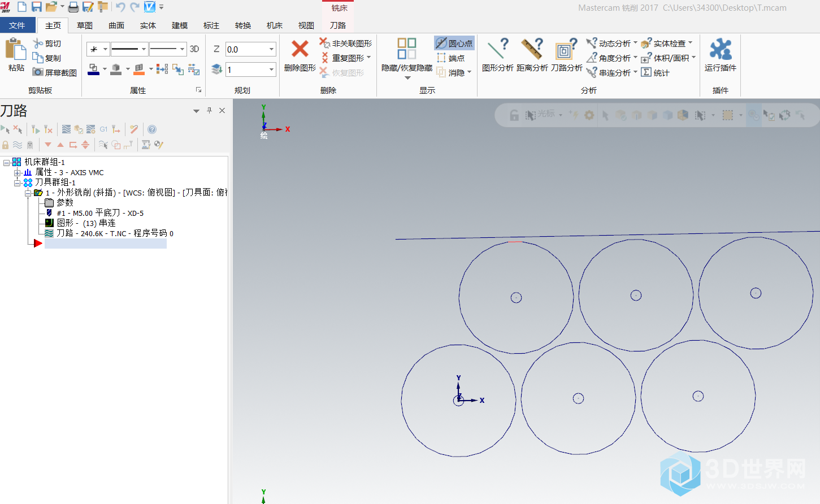Click the G1 post process icon
Image resolution: width=820 pixels, height=504 pixels.
tap(103, 129)
